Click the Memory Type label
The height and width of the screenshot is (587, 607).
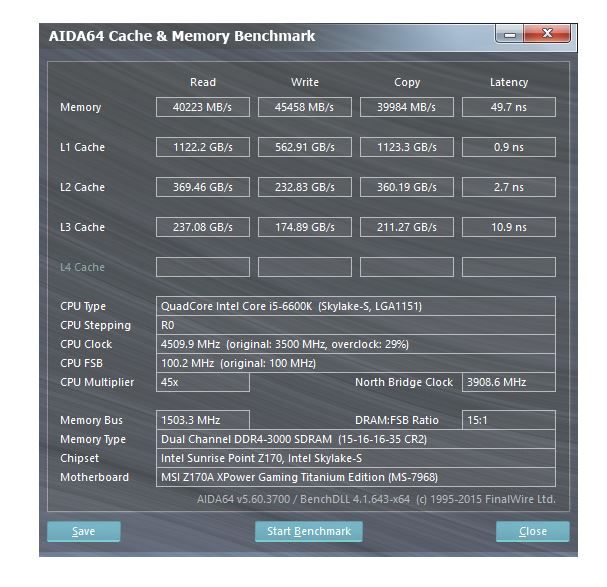[93, 439]
